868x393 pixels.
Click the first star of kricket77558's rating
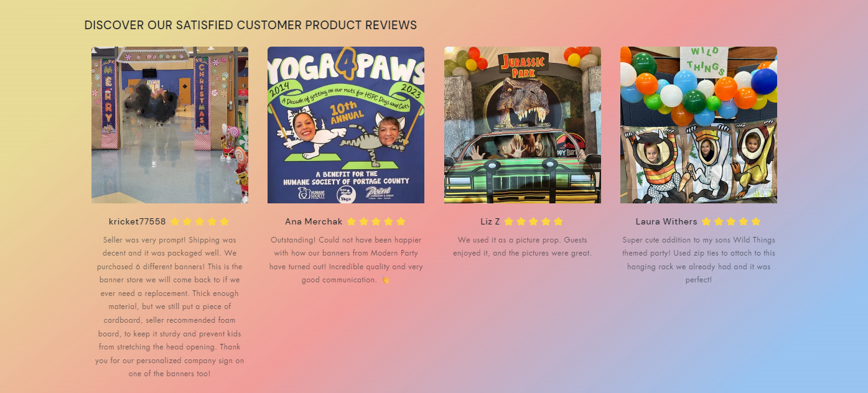175,221
